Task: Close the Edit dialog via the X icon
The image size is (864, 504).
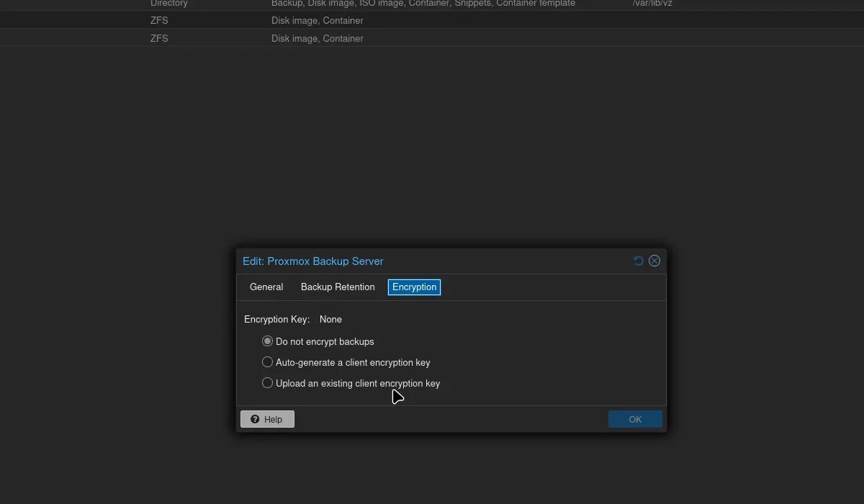Action: tap(654, 261)
